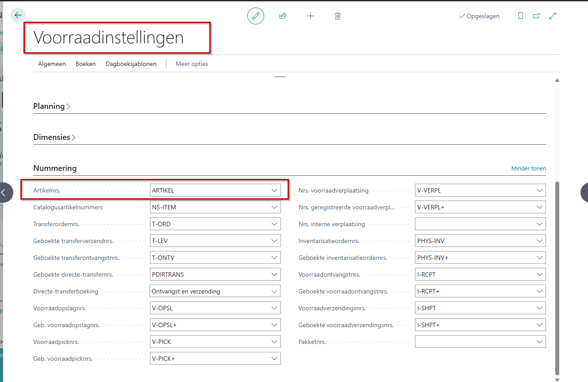The image size is (588, 382).
Task: Click the back arrow icon
Action: (18, 15)
